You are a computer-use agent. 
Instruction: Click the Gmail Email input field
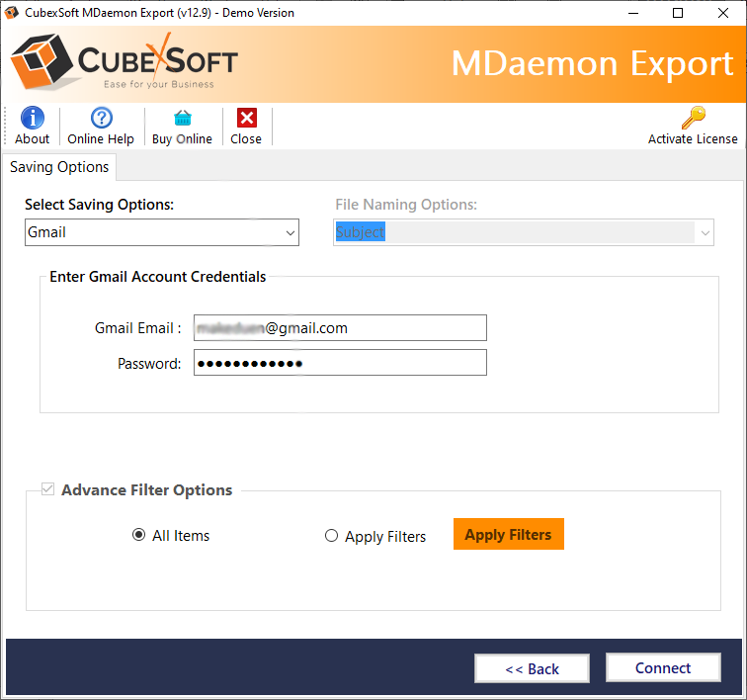pos(340,328)
